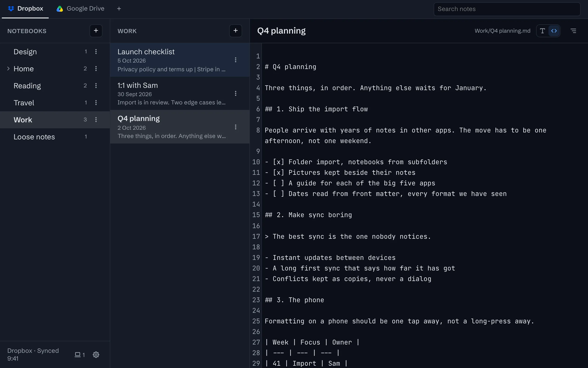The height and width of the screenshot is (368, 588).
Task: Open the Reading notebook options menu
Action: [96, 86]
